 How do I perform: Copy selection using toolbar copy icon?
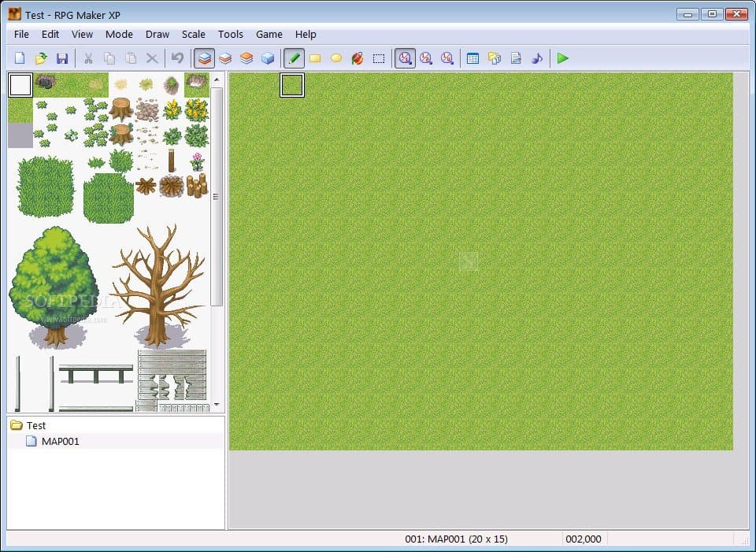coord(109,58)
